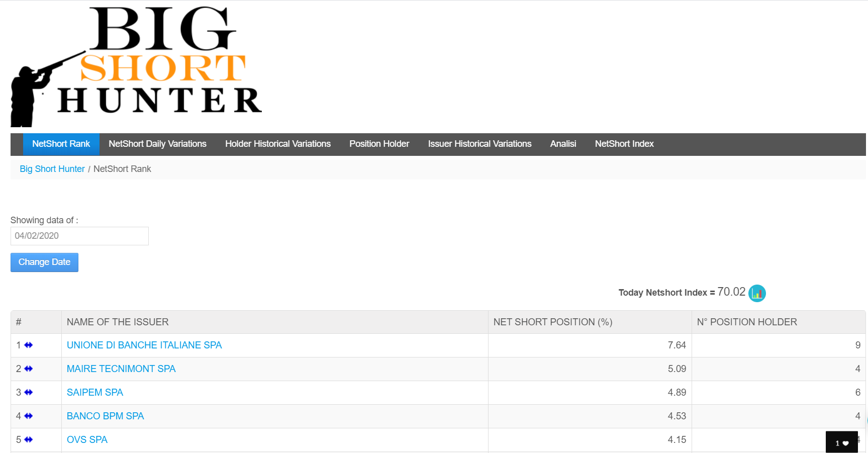Click the rank arrows icon in row 1
This screenshot has width=868, height=453.
29,345
